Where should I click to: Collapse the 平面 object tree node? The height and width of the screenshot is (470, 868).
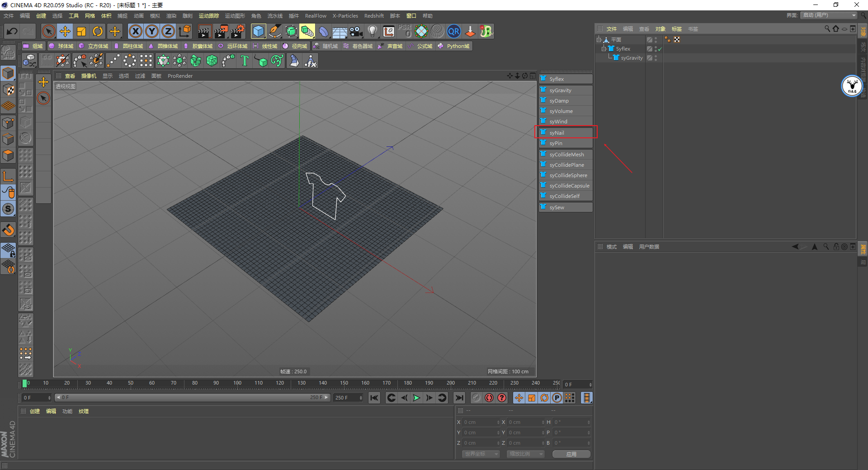[x=599, y=40]
